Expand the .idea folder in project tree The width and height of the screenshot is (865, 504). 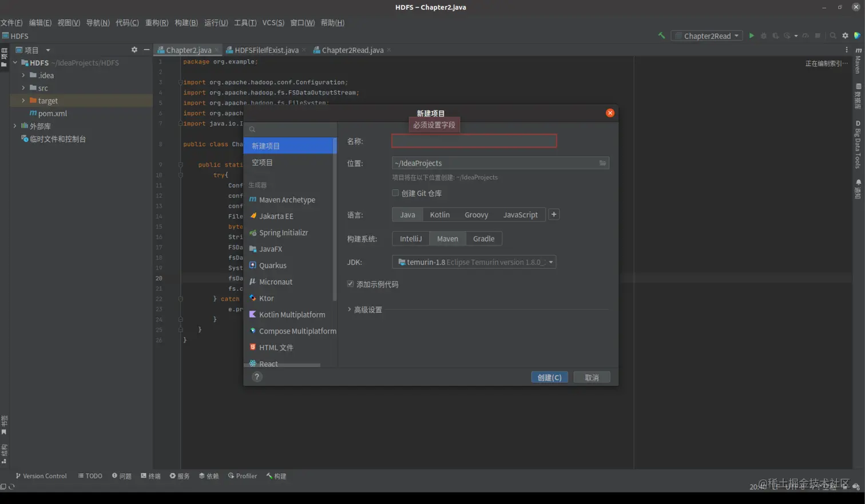23,75
